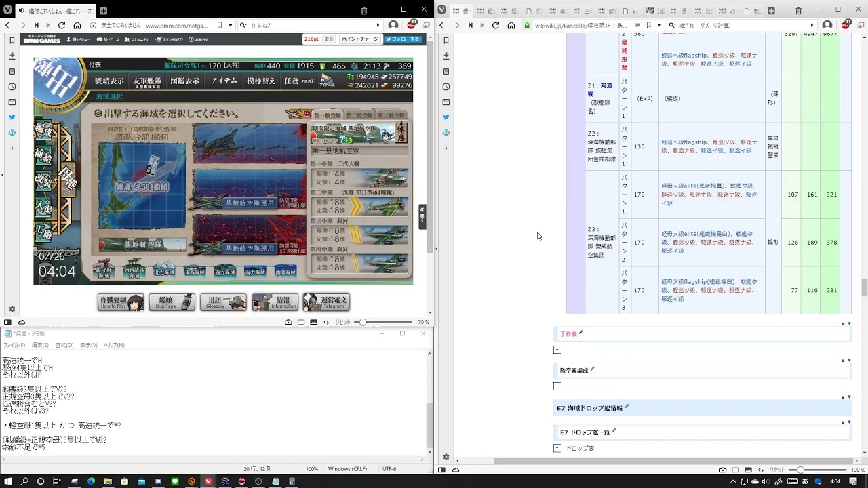
Task: Go back in the left browser window
Action: click(x=7, y=25)
